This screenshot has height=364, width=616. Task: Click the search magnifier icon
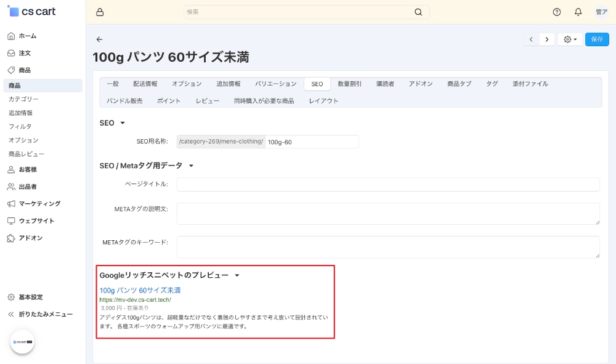pos(418,12)
